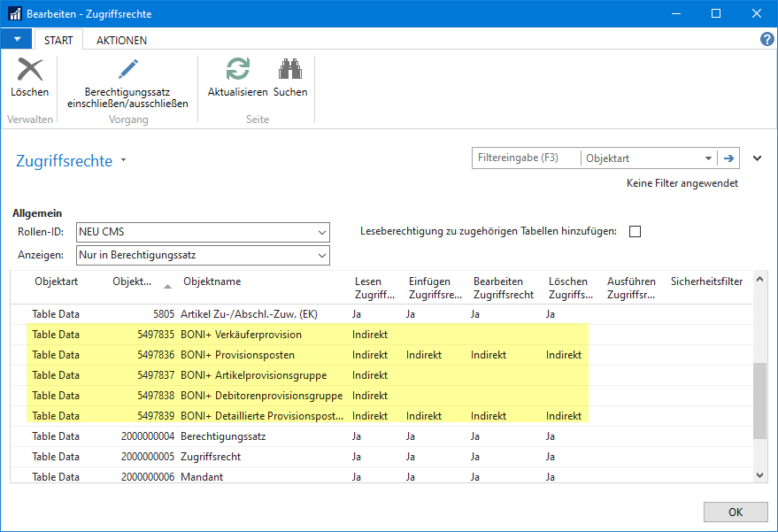Expand the Objektart filter field dropdown

pos(708,158)
